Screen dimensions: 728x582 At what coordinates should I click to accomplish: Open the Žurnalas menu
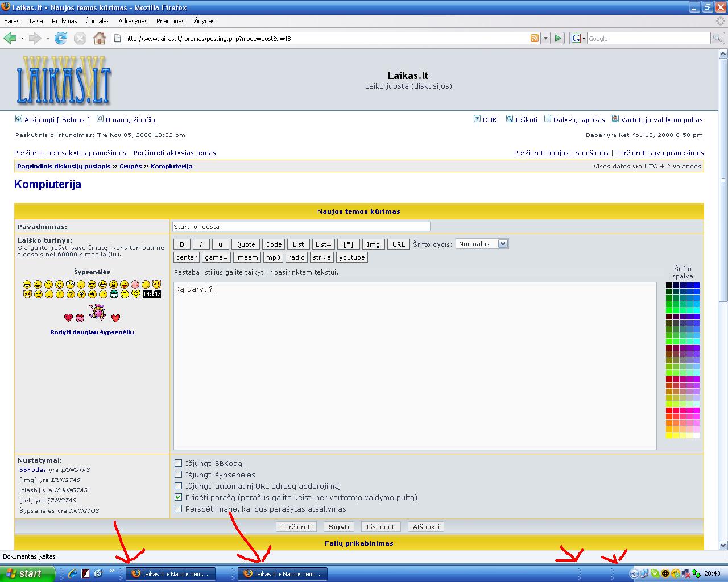97,21
